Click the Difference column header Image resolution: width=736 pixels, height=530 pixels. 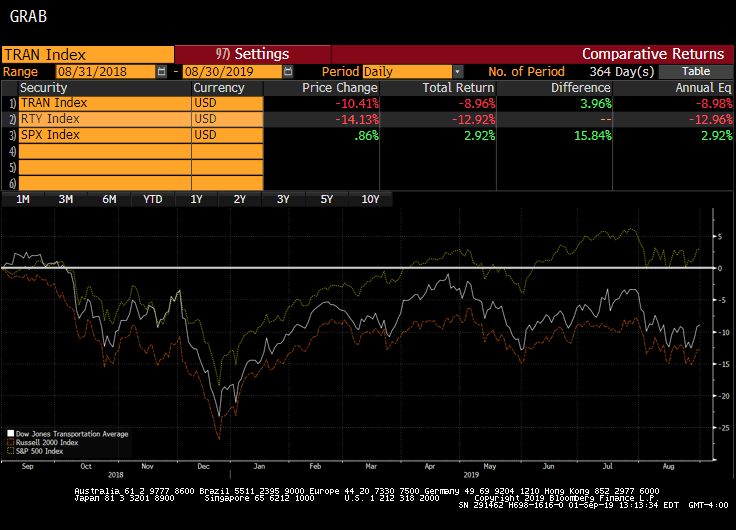581,88
